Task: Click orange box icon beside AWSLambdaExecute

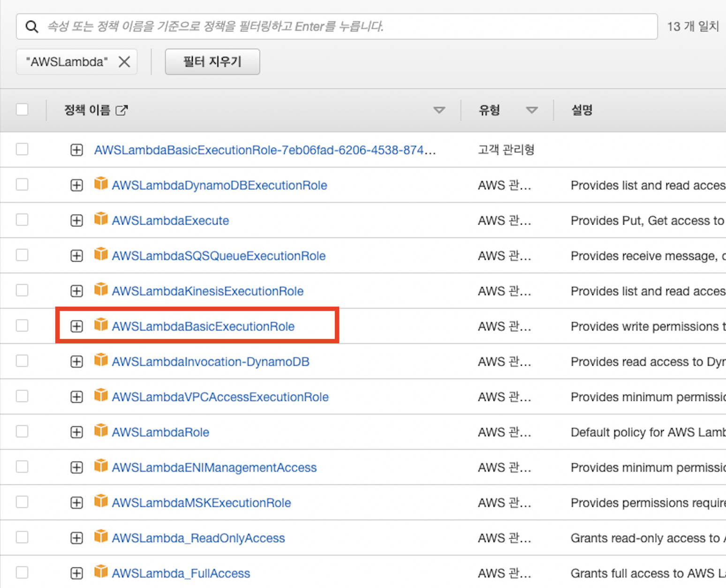Action: point(101,218)
